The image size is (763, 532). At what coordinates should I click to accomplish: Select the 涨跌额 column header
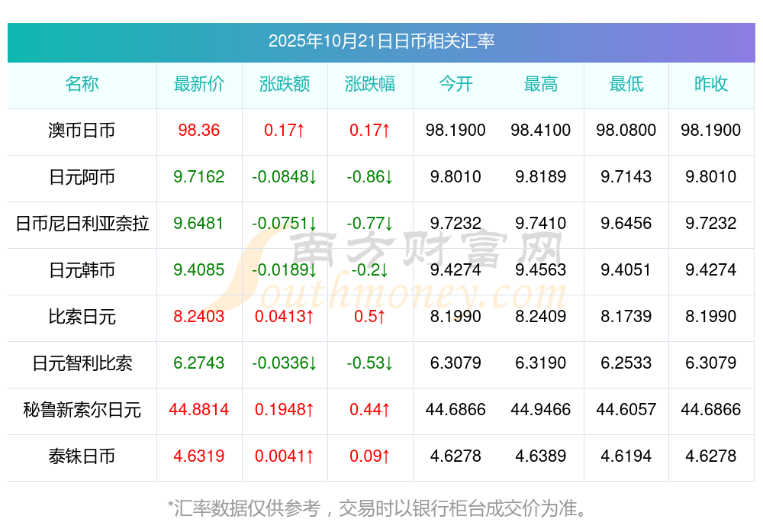285,84
